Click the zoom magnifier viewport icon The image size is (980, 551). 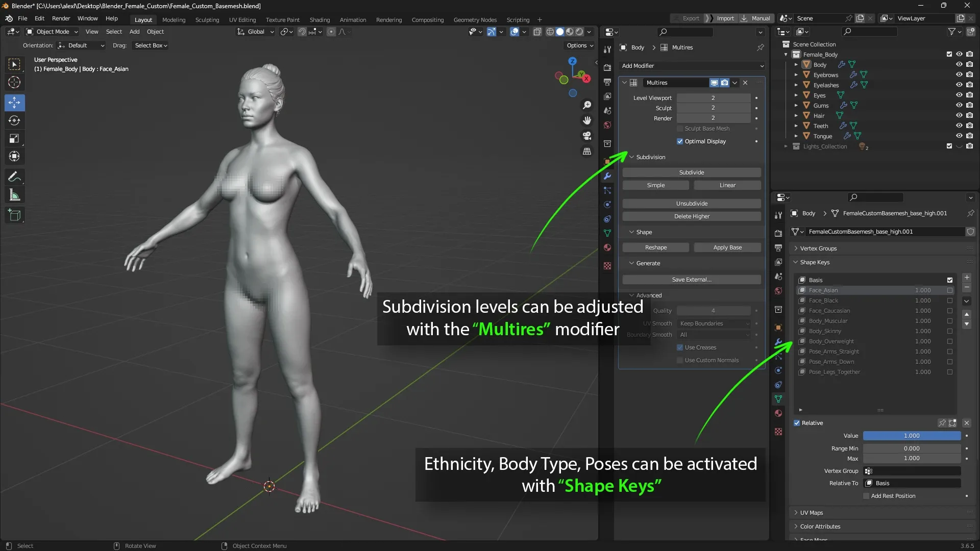tap(587, 105)
